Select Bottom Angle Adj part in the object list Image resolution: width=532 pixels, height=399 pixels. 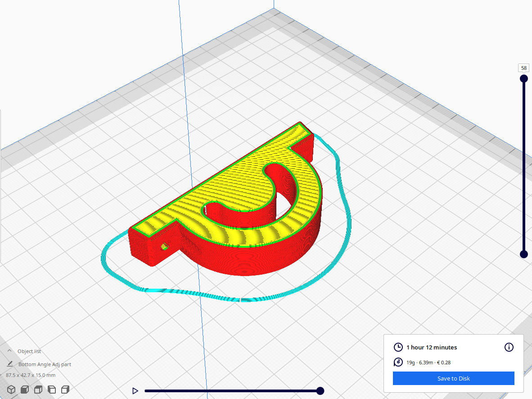pos(45,364)
